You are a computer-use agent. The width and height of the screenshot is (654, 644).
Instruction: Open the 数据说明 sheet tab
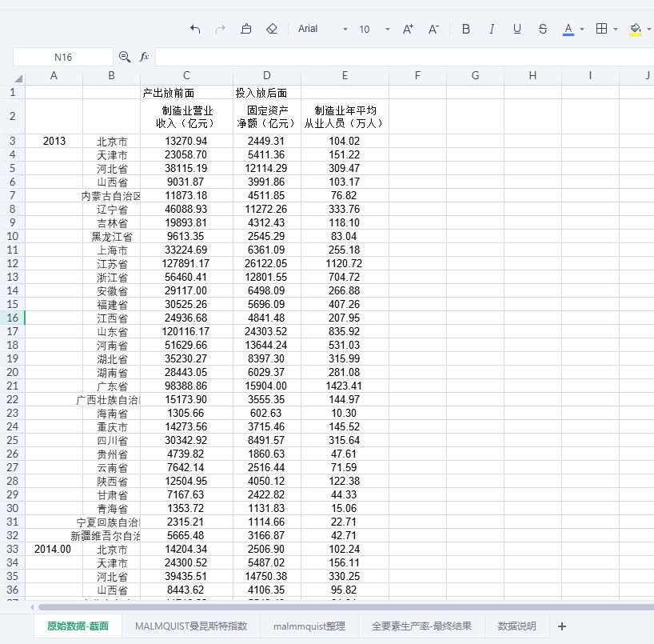[x=516, y=626]
